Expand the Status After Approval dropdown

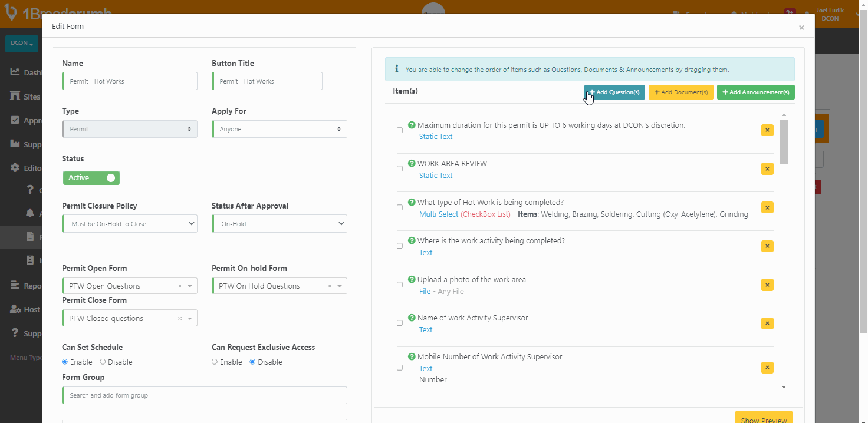(x=279, y=224)
